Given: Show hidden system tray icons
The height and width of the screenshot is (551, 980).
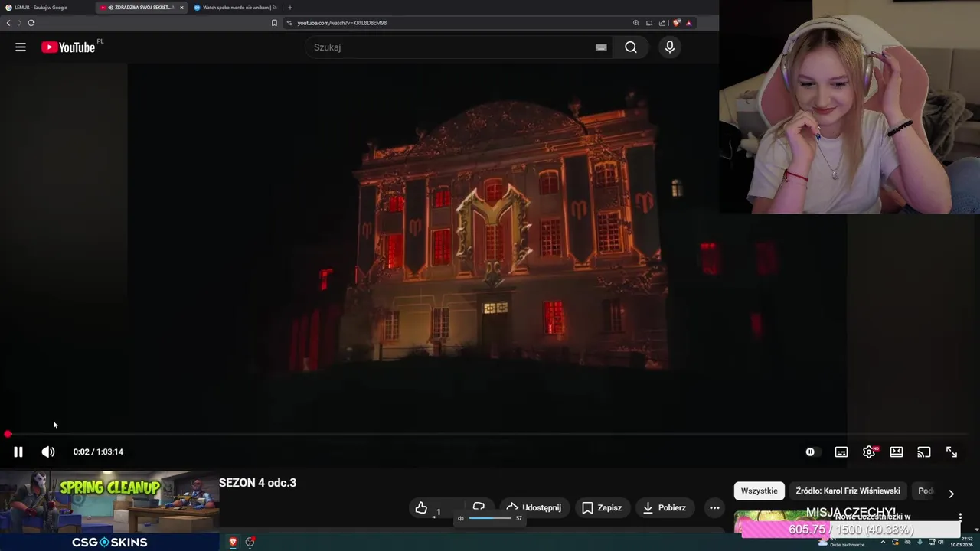Looking at the screenshot, I should (883, 542).
